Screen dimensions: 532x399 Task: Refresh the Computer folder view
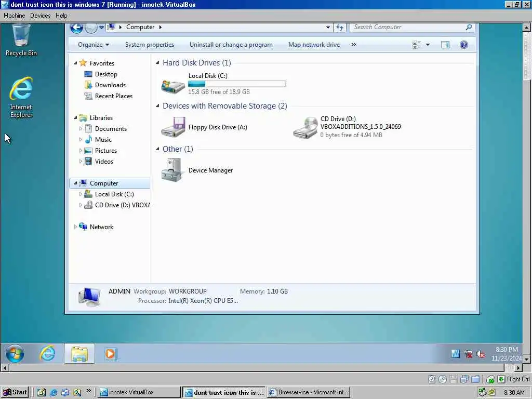coord(340,27)
